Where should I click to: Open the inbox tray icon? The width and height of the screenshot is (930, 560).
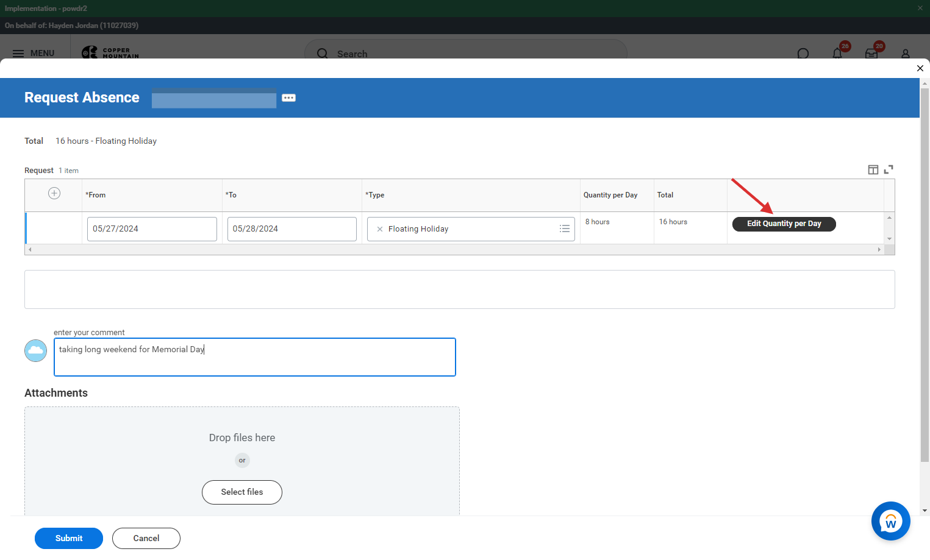click(871, 54)
